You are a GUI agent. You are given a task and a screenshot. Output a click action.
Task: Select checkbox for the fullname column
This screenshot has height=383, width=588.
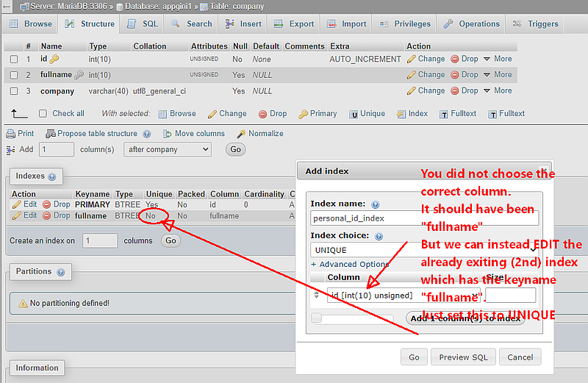click(14, 75)
